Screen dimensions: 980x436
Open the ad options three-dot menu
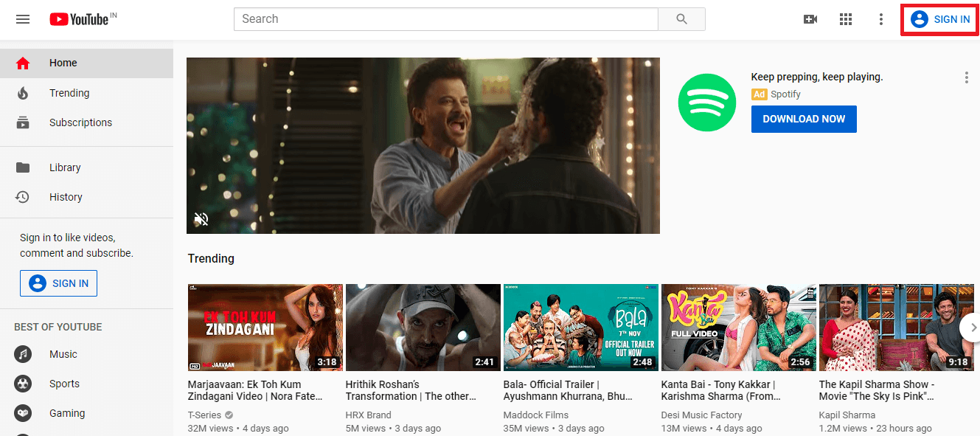966,77
